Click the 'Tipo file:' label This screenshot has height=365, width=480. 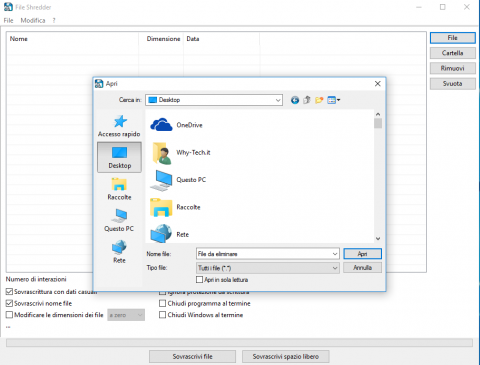tap(157, 268)
